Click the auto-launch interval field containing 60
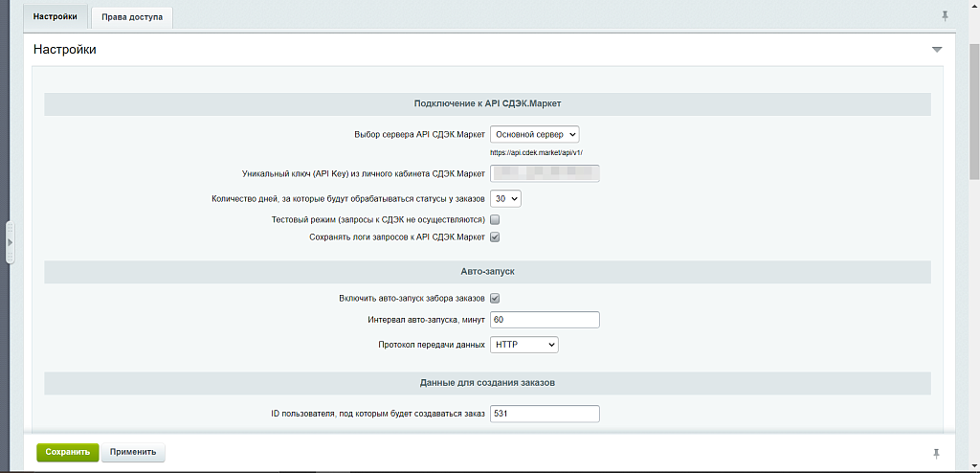The height and width of the screenshot is (473, 980). (544, 320)
